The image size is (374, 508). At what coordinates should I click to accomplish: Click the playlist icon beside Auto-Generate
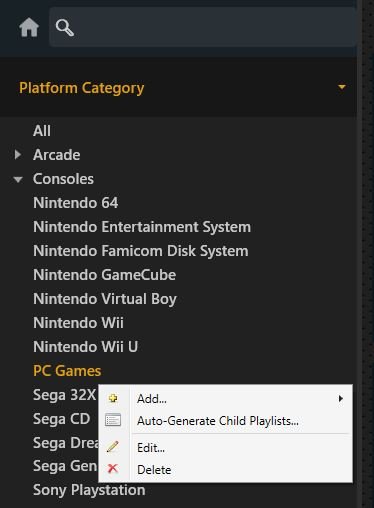pos(113,420)
